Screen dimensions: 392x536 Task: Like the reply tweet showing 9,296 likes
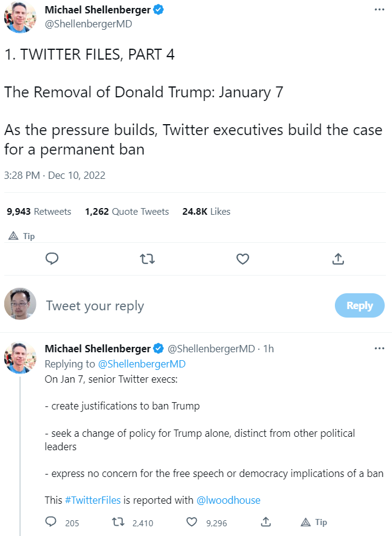click(x=192, y=522)
